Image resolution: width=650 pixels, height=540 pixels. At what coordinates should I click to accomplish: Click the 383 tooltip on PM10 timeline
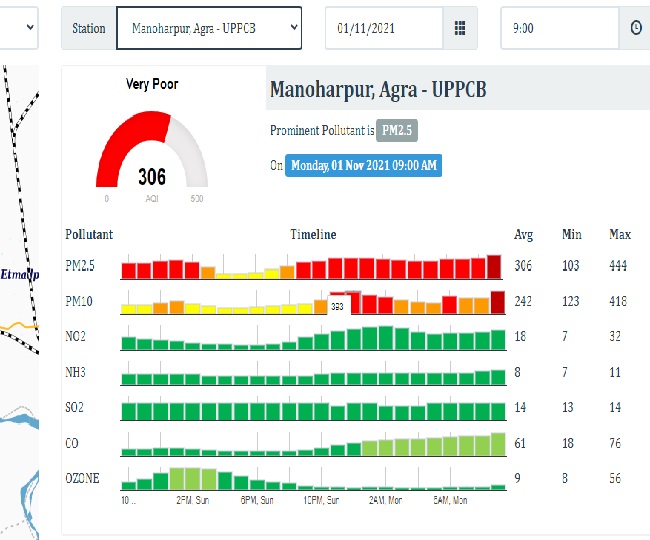[338, 307]
